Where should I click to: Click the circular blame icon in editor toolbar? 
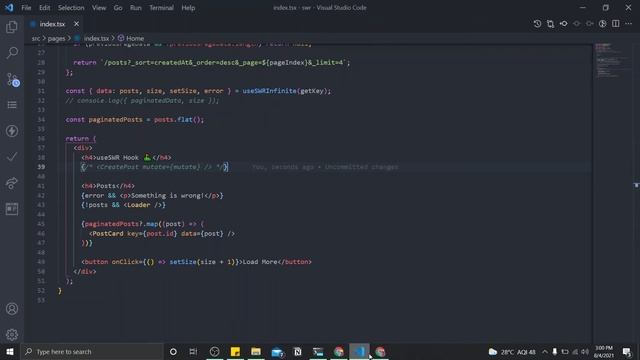coord(602,24)
